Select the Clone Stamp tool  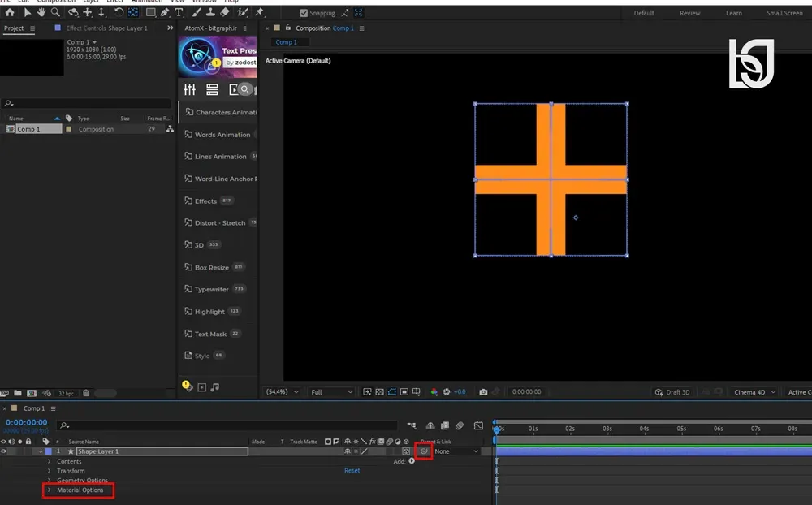click(x=211, y=12)
